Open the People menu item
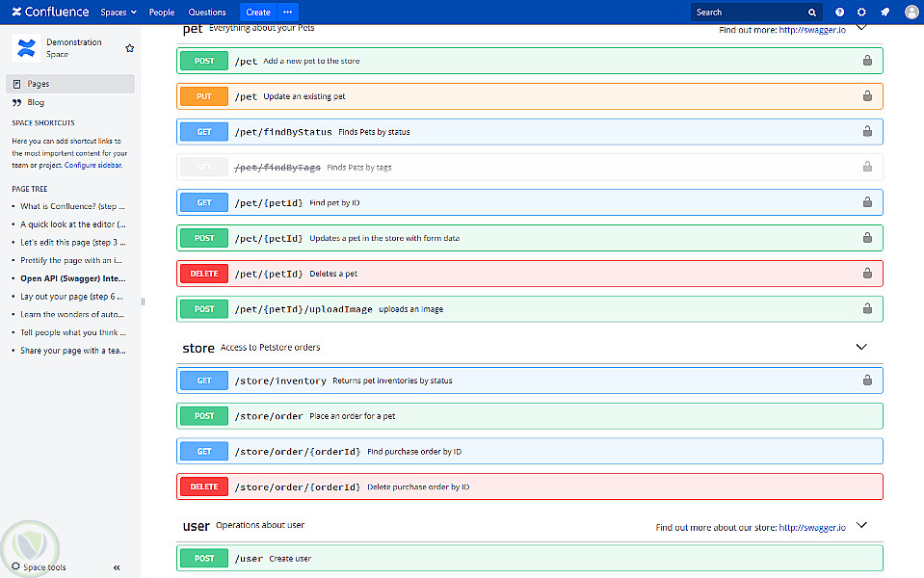This screenshot has height=578, width=924. 162,12
